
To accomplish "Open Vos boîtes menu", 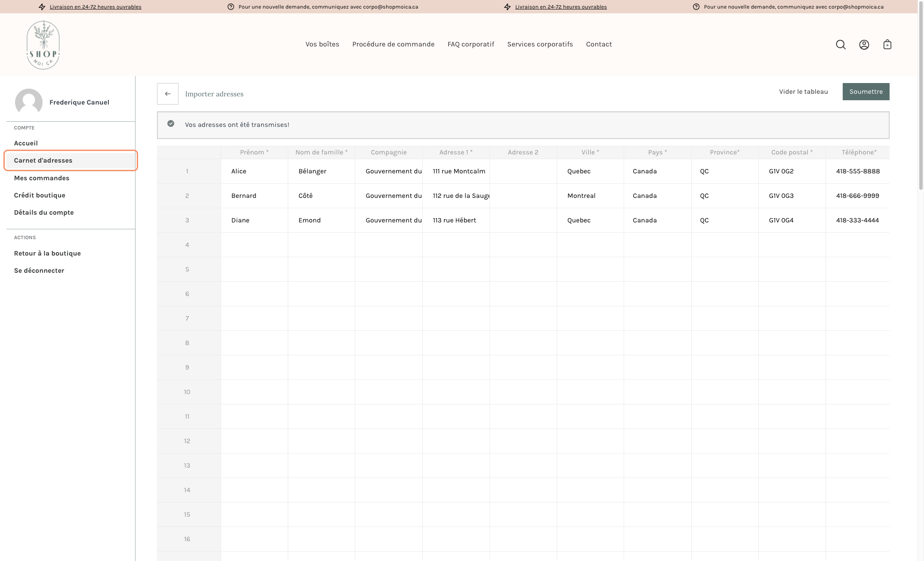I will tap(322, 44).
